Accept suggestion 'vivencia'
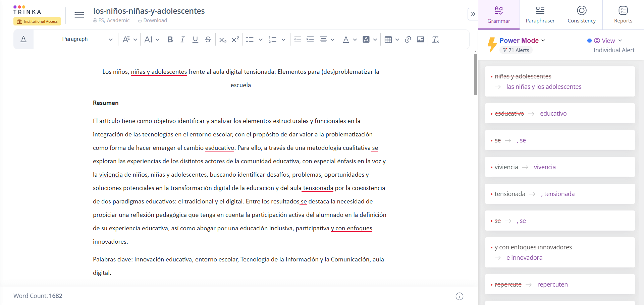The image size is (644, 305). tap(545, 167)
